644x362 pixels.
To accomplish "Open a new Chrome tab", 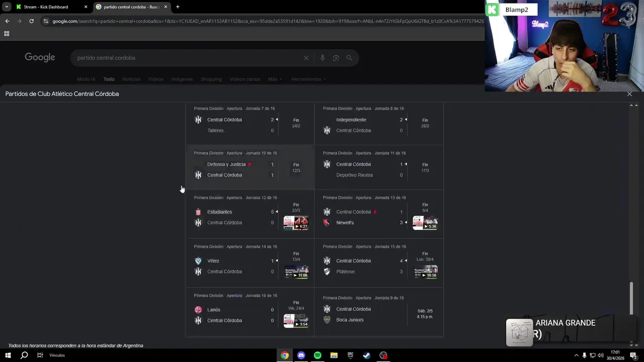I will pyautogui.click(x=178, y=7).
